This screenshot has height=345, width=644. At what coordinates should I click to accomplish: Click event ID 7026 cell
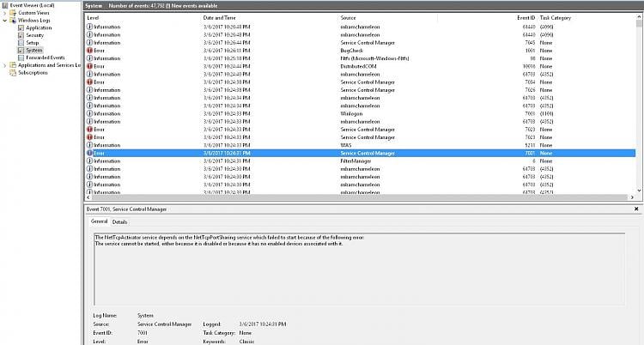(x=530, y=90)
